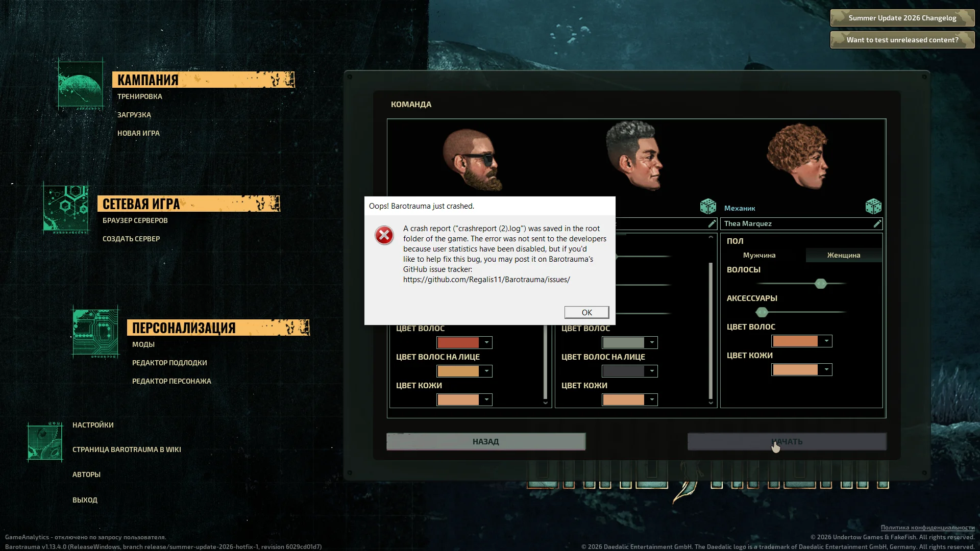Open the СЕТЕВАЯ ИГРА menu header
980x551 pixels.
pos(189,204)
